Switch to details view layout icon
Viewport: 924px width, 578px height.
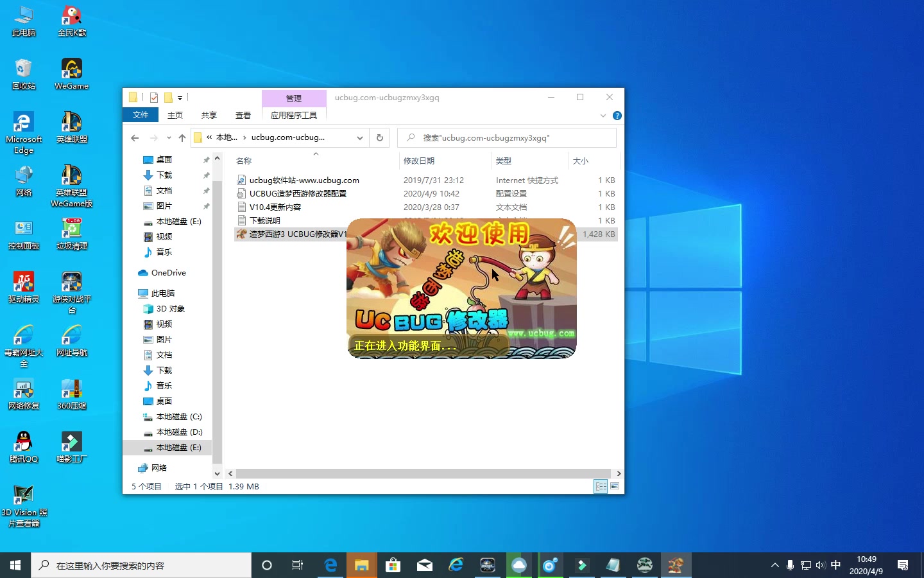(x=601, y=486)
